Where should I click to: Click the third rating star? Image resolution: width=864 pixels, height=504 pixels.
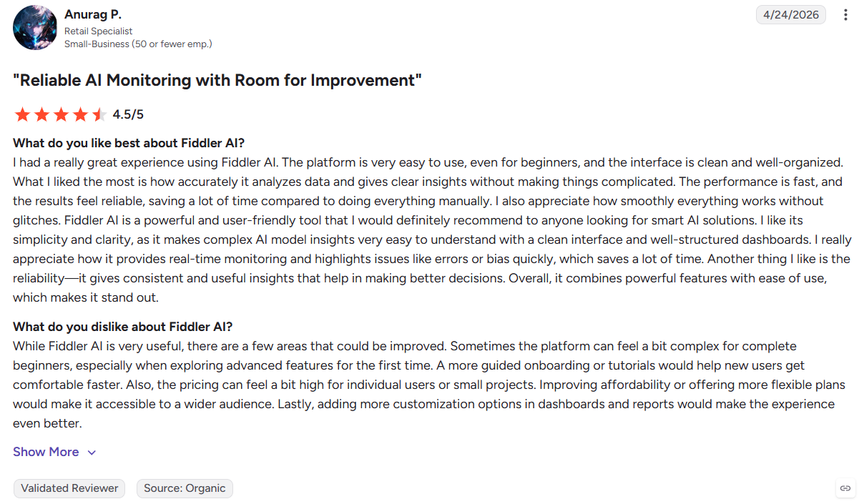pyautogui.click(x=61, y=114)
